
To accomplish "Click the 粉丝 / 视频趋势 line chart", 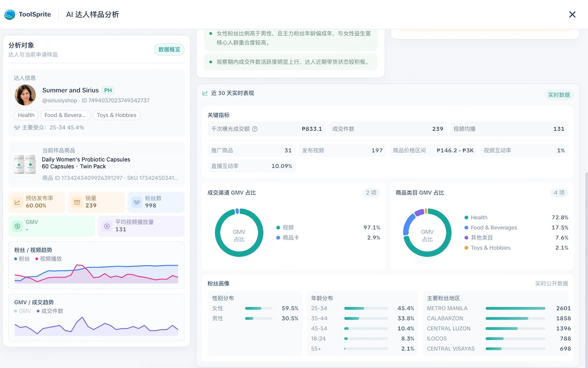I will coord(96,273).
